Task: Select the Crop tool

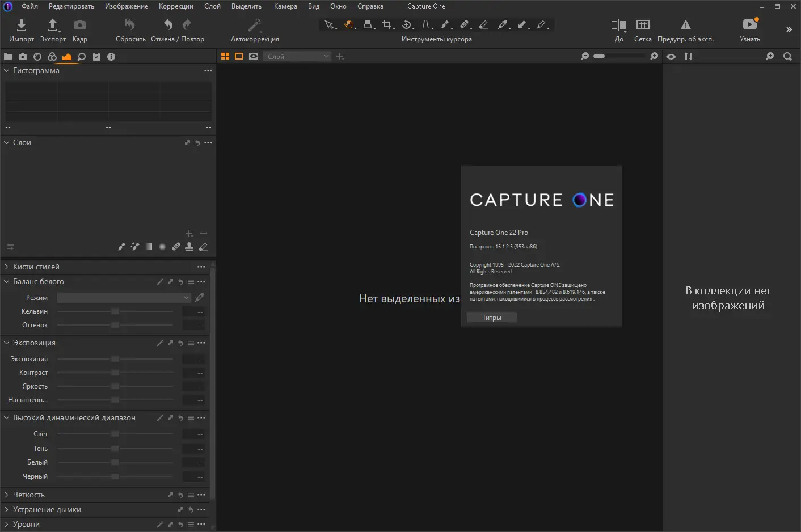Action: [x=386, y=24]
